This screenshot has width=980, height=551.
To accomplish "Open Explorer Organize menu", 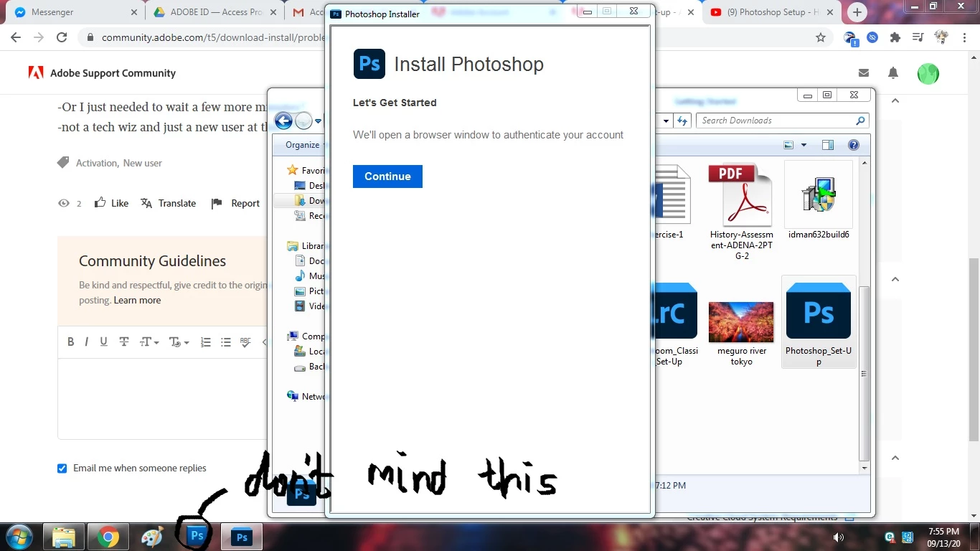I will [302, 145].
